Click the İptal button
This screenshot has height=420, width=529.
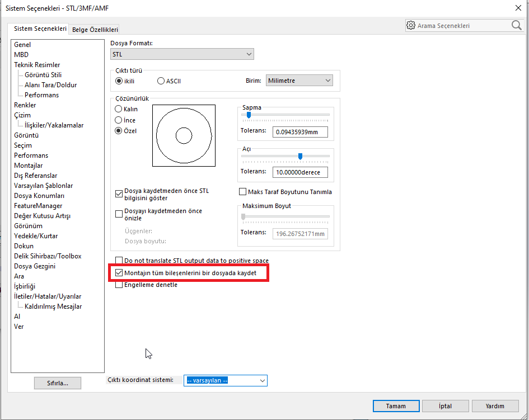tap(445, 406)
